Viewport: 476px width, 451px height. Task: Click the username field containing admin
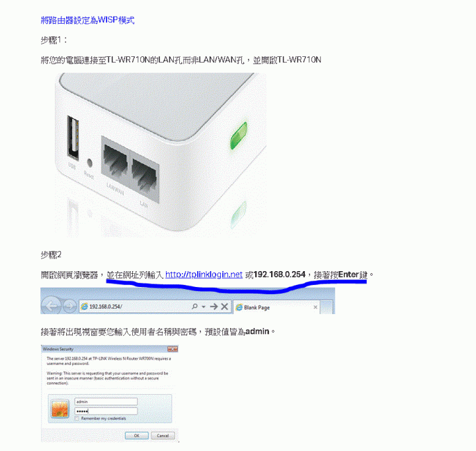point(106,401)
